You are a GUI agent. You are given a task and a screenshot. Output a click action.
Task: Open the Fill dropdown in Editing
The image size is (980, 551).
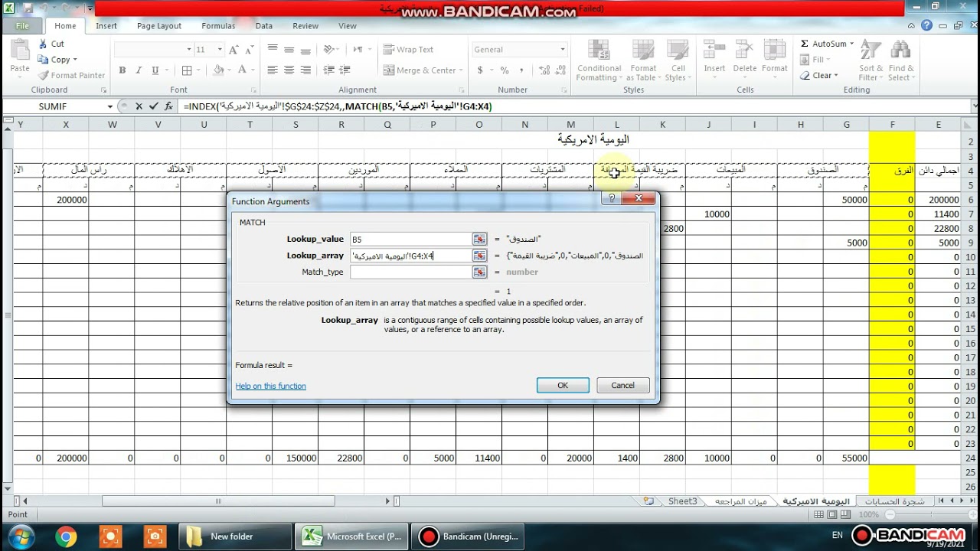pos(817,60)
